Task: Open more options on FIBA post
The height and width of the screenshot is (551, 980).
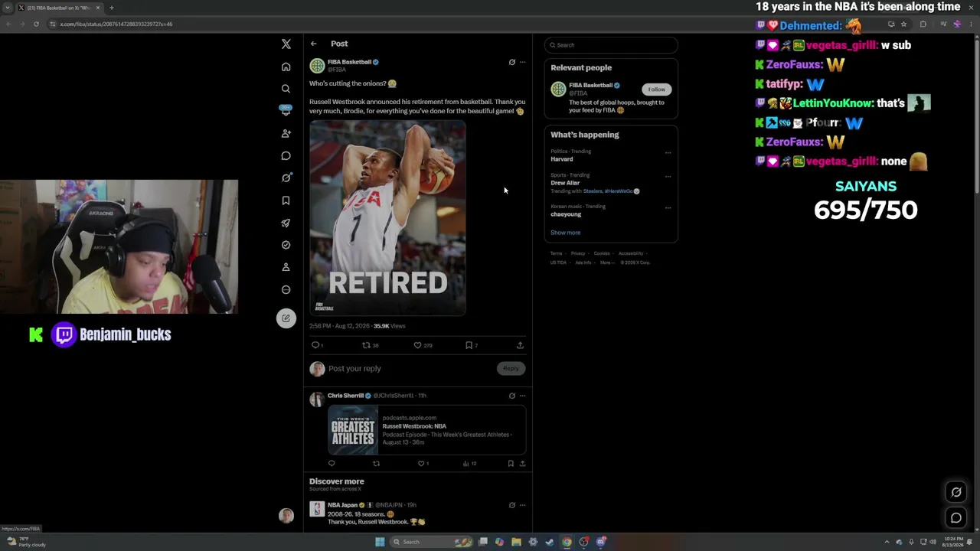Action: [x=523, y=62]
